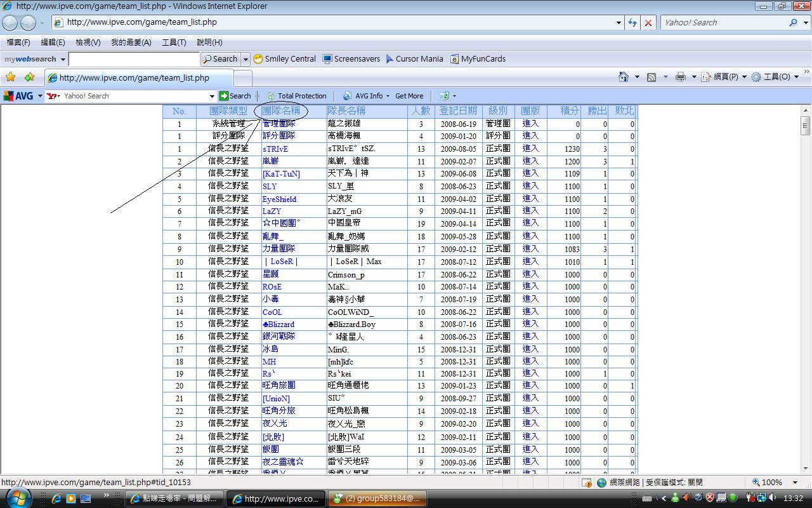
Task: Click the Home icon in command bar
Action: (624, 77)
